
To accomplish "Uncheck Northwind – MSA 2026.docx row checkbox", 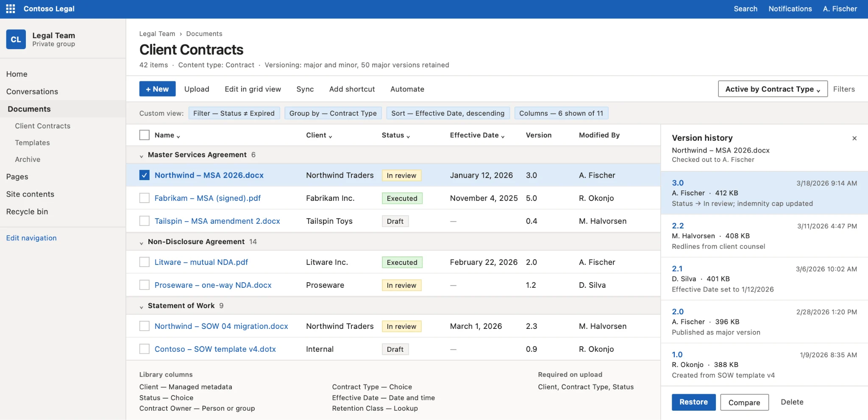I will 145,175.
